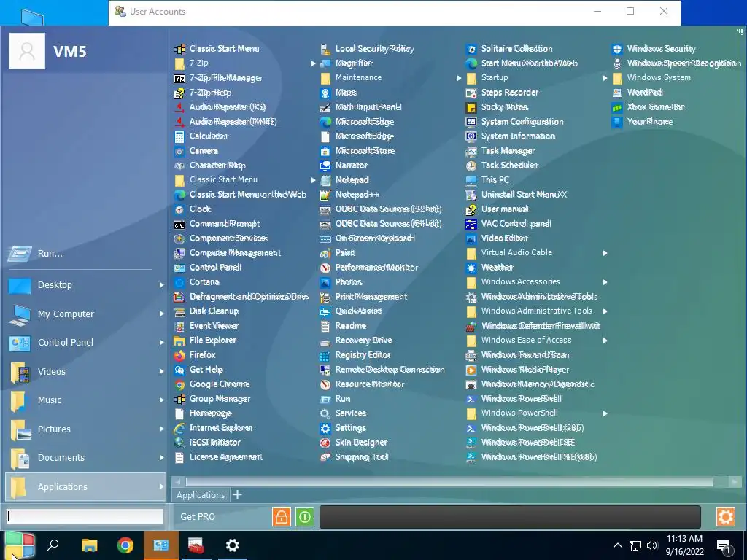Click the horizontal scrollbar in apps list
This screenshot has width=747, height=560.
[x=449, y=483]
